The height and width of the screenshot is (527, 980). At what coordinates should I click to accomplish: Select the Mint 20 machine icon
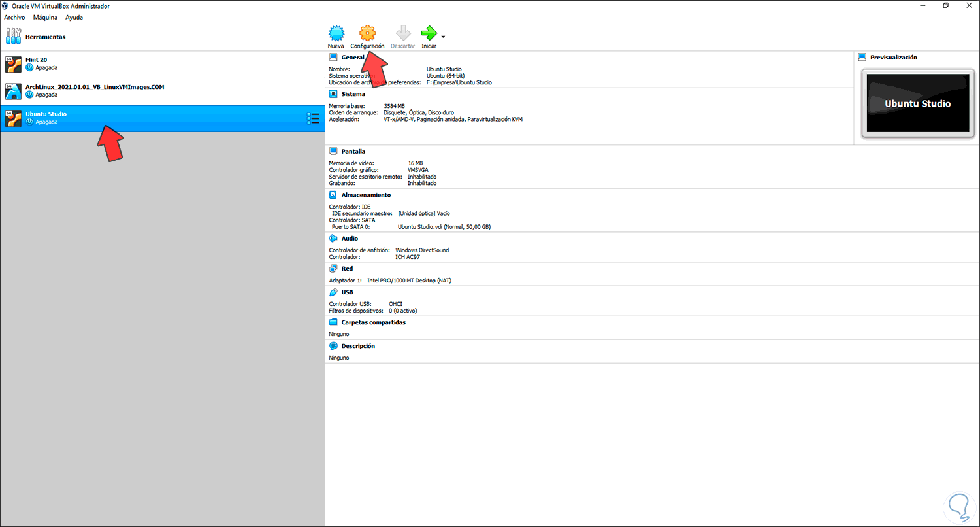(x=13, y=64)
